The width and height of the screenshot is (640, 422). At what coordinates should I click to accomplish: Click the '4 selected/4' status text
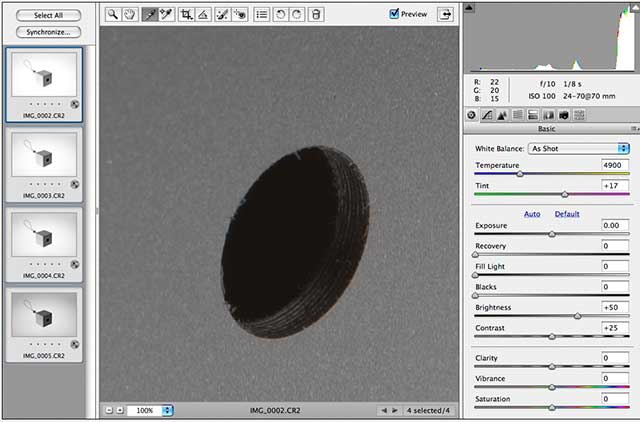[428, 410]
